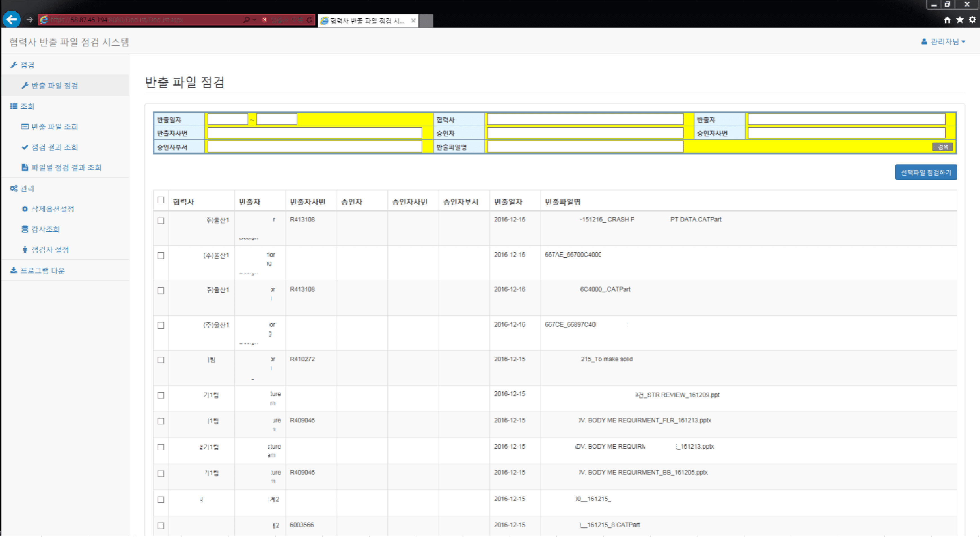Check the row with REQUIRMENT_BB_161205.pptx

pyautogui.click(x=161, y=474)
